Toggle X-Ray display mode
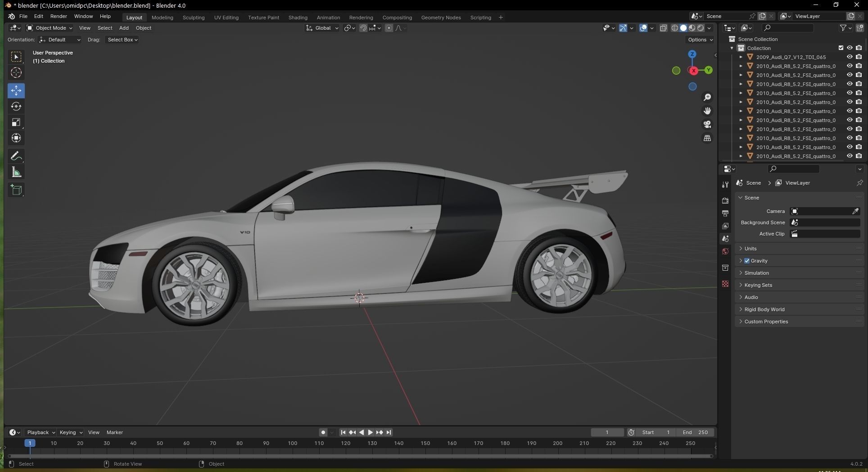Viewport: 868px width, 472px height. (x=664, y=28)
